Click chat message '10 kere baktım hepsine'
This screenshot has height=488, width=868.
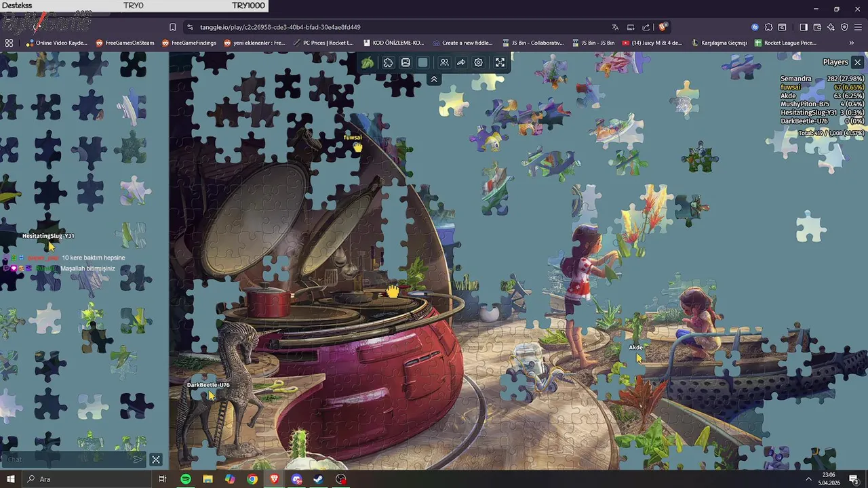94,258
